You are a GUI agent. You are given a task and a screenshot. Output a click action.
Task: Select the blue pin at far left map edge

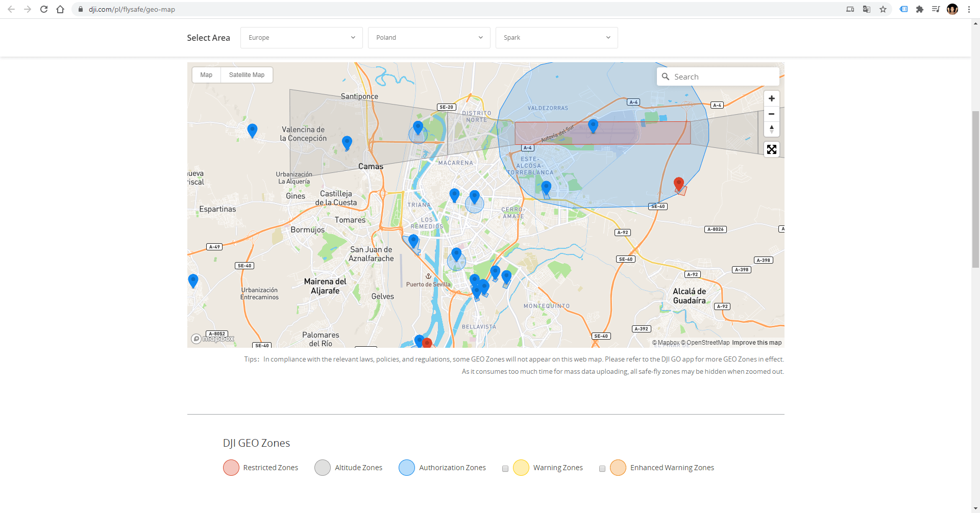[193, 280]
